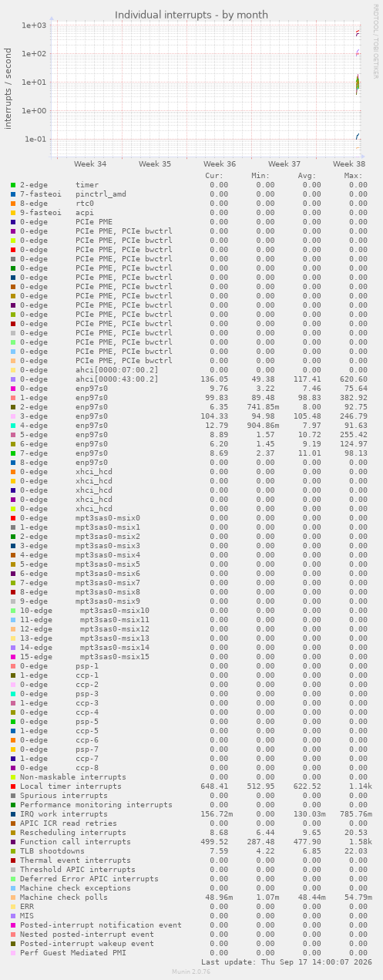This screenshot has width=383, height=980.
Task: Click the Week 38 axis label
Action: [x=349, y=164]
